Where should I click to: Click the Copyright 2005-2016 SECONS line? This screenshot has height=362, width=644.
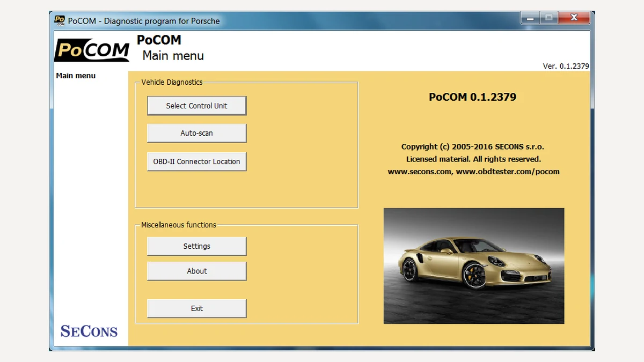click(x=473, y=146)
